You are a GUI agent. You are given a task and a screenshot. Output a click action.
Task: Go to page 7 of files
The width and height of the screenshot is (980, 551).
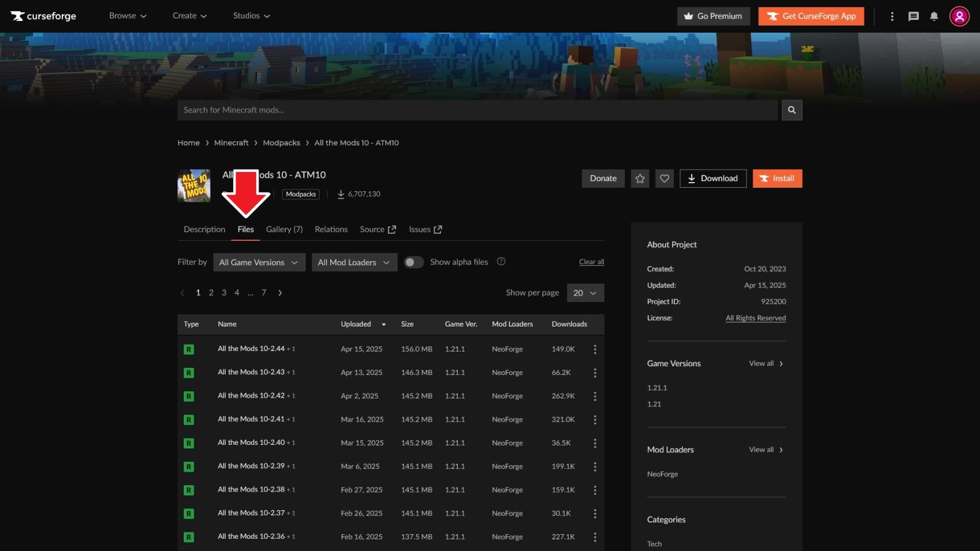point(264,293)
